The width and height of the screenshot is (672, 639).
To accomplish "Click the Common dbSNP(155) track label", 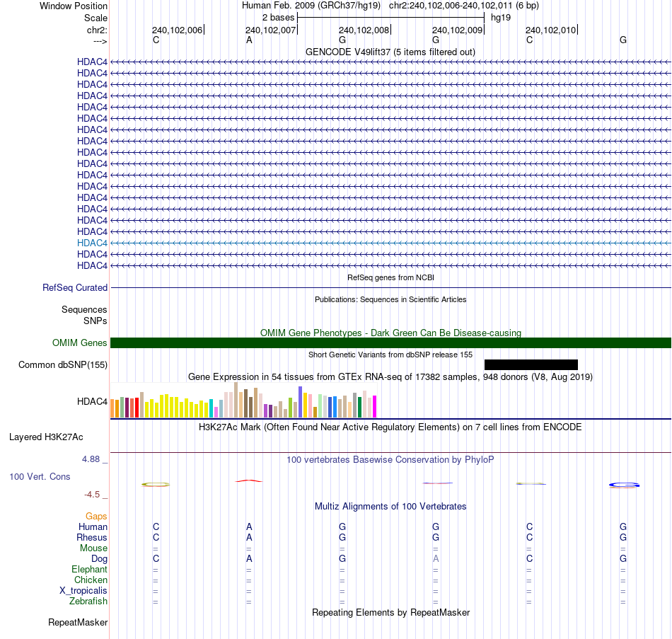I will pos(62,365).
